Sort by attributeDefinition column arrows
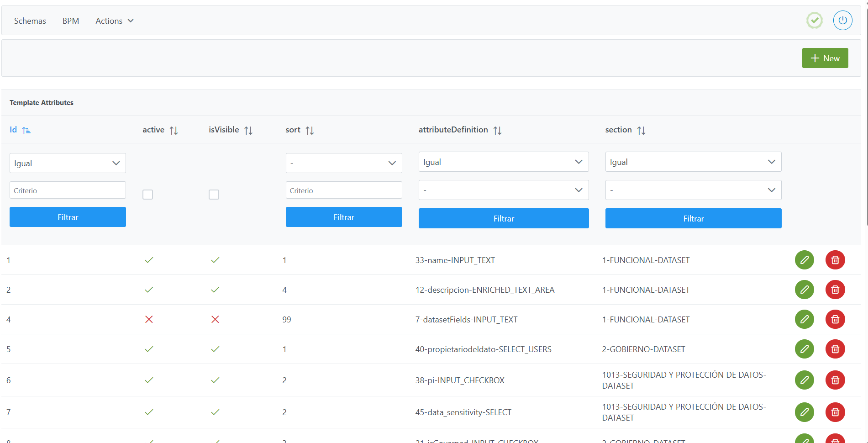This screenshot has height=443, width=868. coord(497,131)
